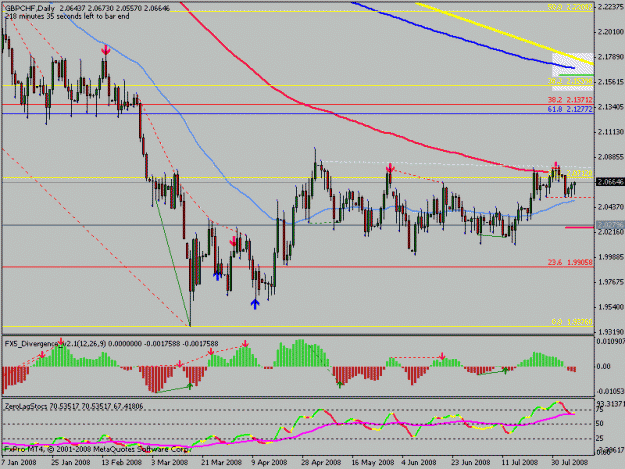Click the green up arrow under early May histogram trough

pyautogui.click(x=340, y=385)
